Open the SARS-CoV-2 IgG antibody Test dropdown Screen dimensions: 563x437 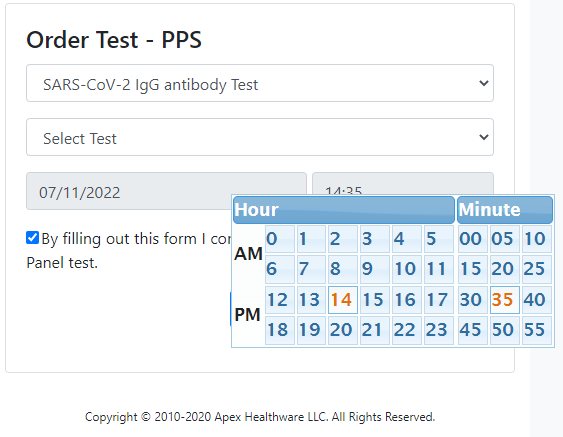pos(260,83)
